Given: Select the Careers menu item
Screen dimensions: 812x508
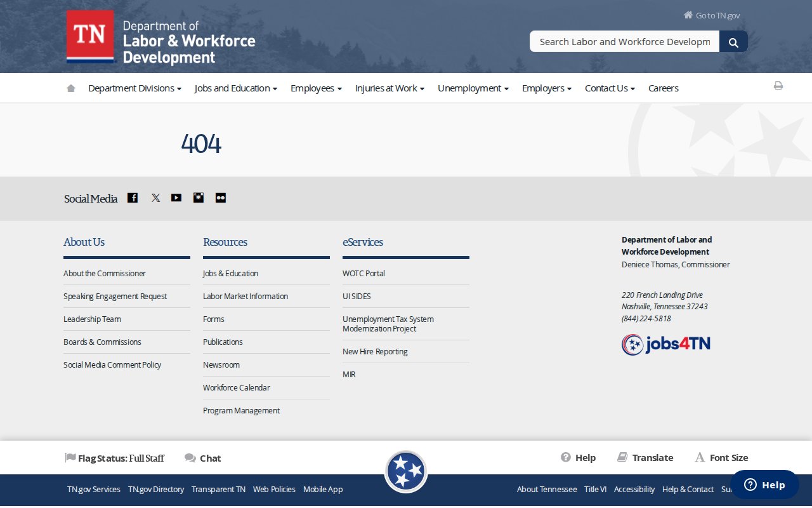Looking at the screenshot, I should 663,88.
